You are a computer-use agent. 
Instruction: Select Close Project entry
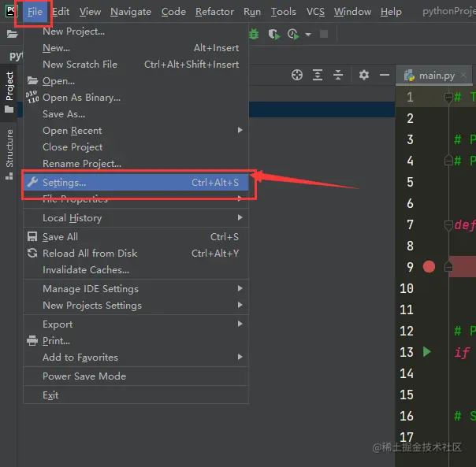(x=136, y=147)
